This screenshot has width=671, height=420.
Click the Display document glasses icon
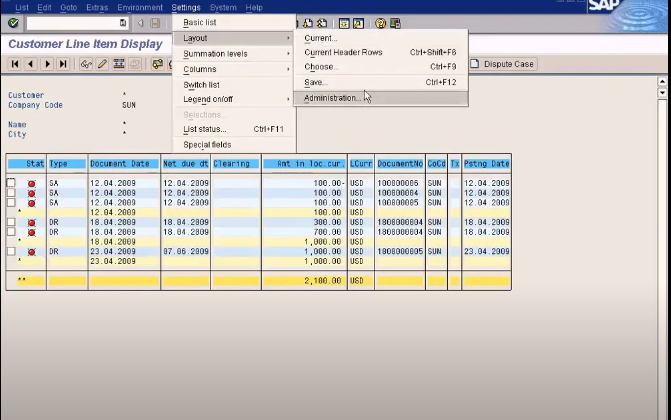pos(86,64)
